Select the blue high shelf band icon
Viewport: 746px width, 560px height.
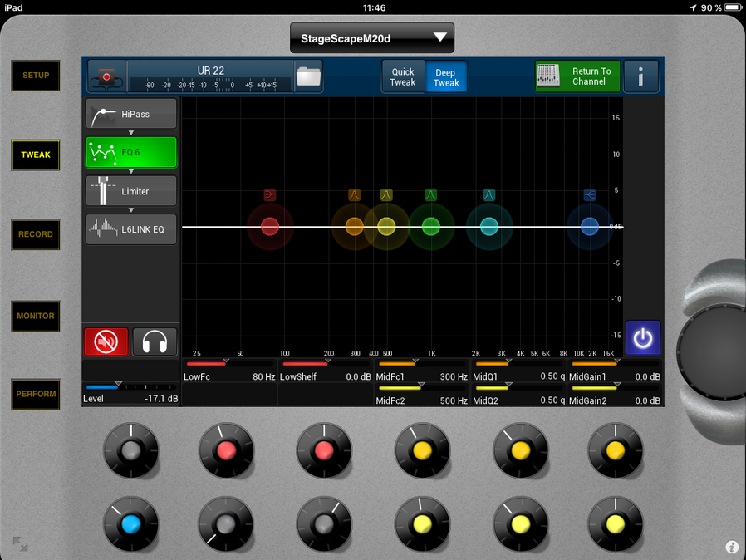point(589,195)
